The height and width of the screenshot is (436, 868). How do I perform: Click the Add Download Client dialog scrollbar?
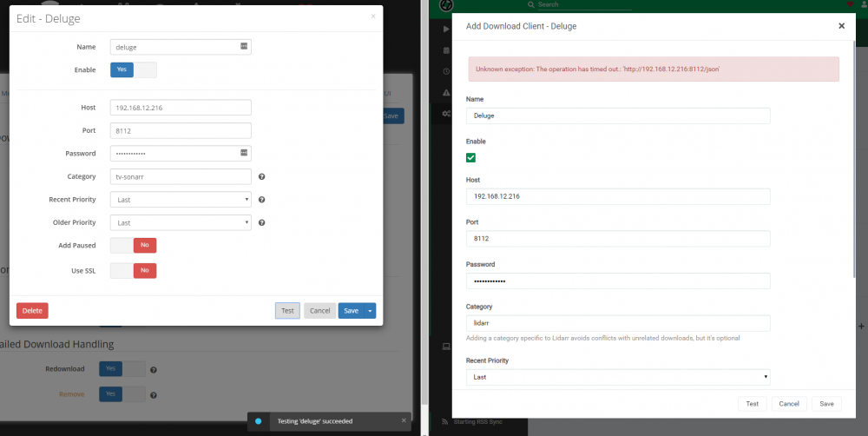tap(854, 158)
